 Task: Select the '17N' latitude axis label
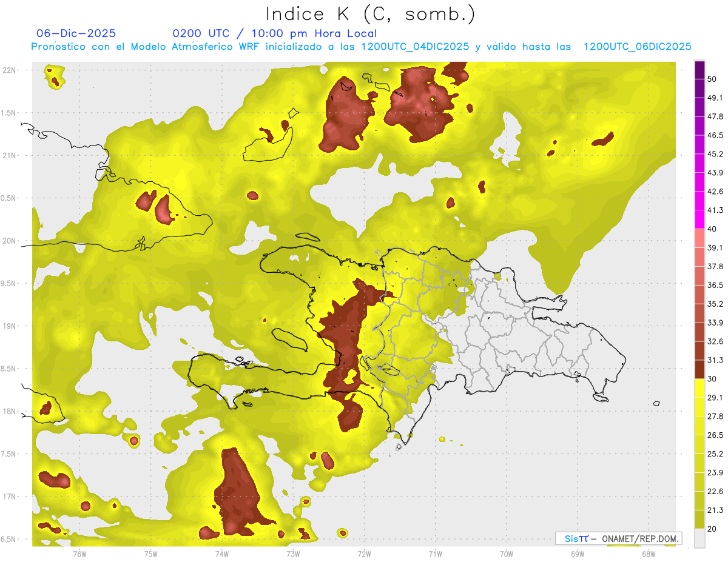[10, 497]
